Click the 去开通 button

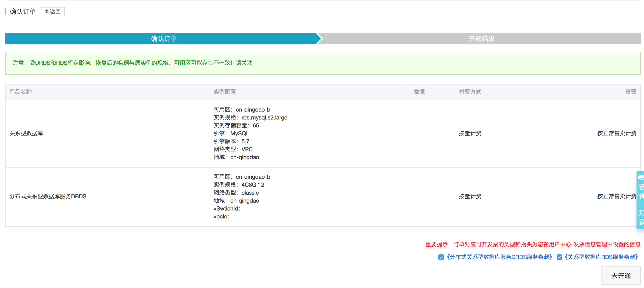click(x=621, y=275)
